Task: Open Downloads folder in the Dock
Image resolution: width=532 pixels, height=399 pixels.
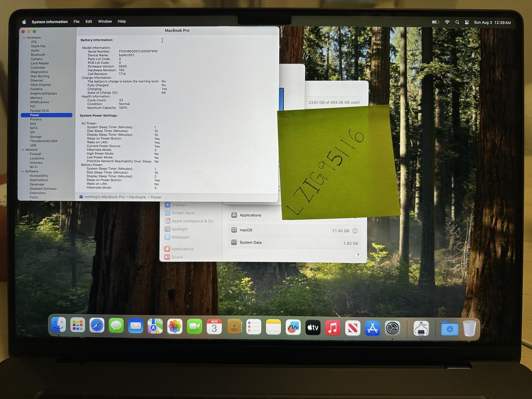Action: (450, 329)
